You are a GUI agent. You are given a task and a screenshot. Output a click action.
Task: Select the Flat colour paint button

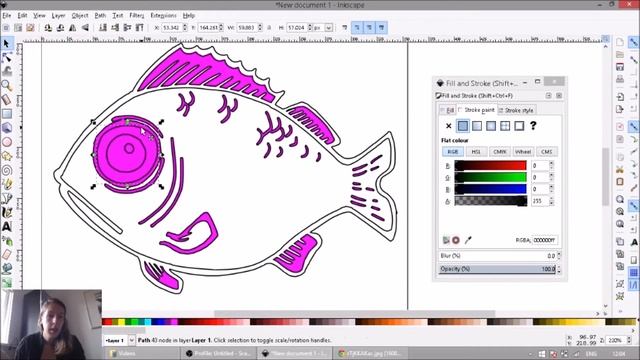tap(462, 126)
